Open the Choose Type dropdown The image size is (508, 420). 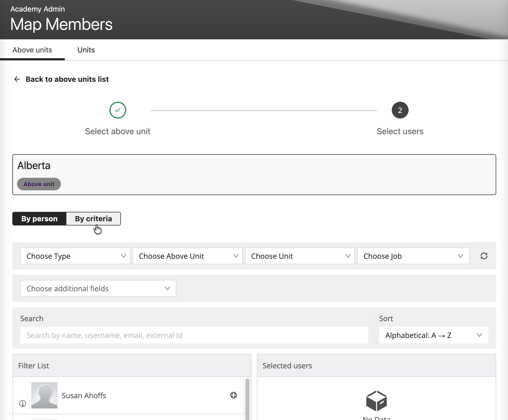click(75, 256)
